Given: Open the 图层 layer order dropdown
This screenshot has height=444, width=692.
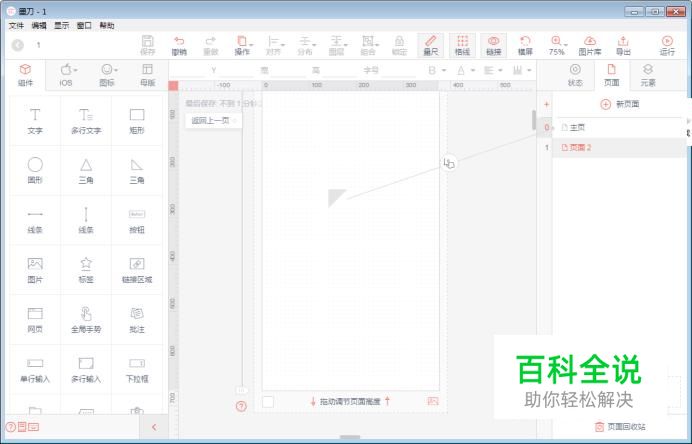Looking at the screenshot, I should 337,45.
